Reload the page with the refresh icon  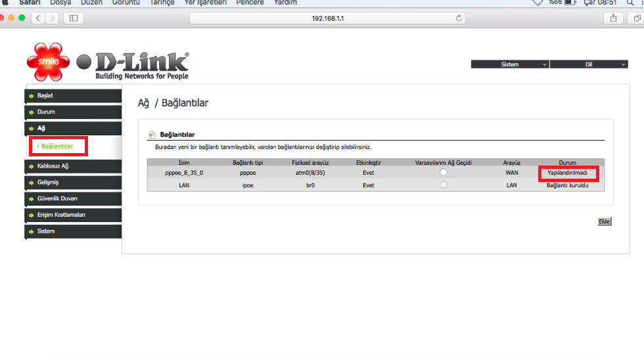[x=459, y=18]
